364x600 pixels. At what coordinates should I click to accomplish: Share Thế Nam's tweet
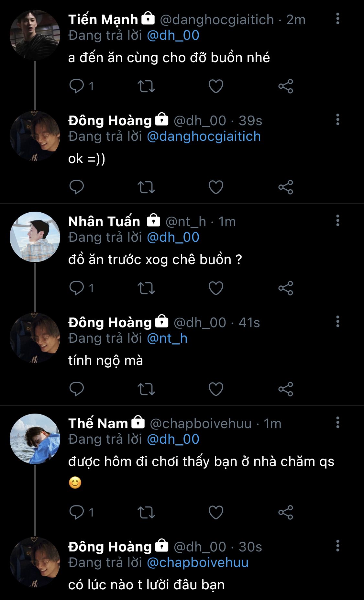[286, 512]
